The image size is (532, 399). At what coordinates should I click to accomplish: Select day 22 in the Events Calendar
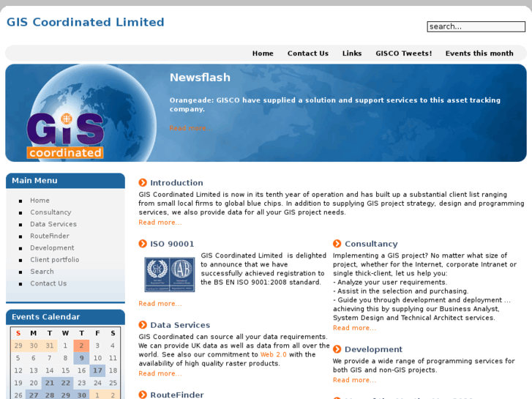(x=65, y=383)
